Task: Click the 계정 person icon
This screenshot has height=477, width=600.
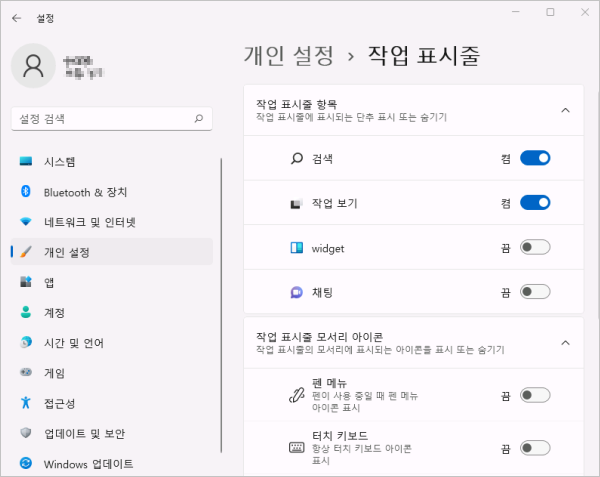Action: [26, 312]
